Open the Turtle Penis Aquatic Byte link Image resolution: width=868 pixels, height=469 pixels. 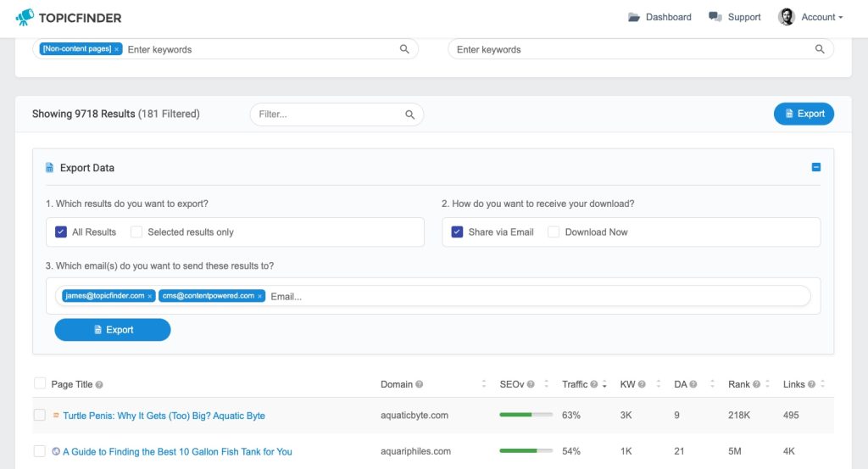164,416
